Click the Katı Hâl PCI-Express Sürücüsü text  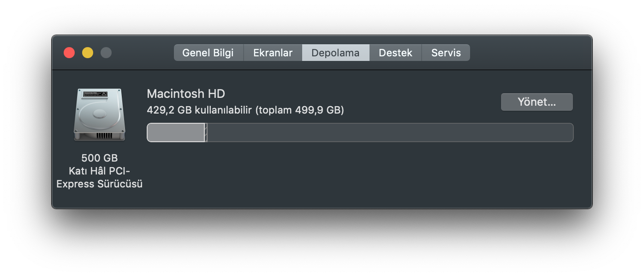99,178
